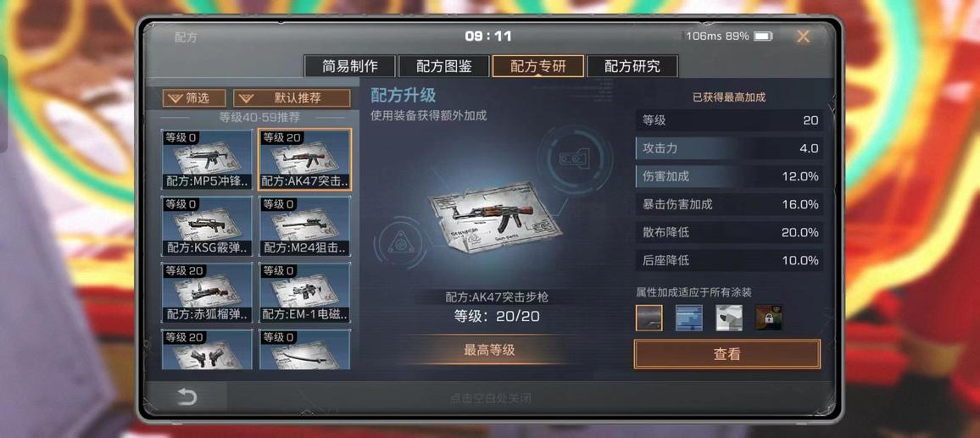
Task: Open the 筛选 filter dropdown
Action: pos(194,98)
